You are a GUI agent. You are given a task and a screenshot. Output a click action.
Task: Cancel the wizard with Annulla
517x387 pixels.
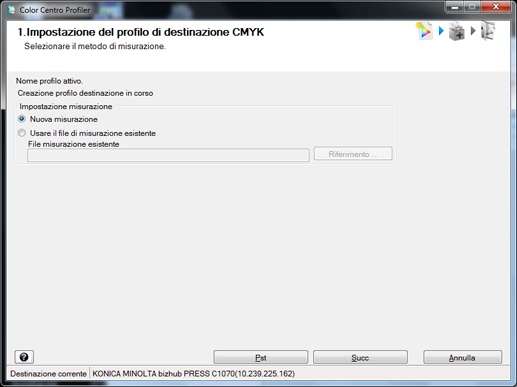[462, 357]
